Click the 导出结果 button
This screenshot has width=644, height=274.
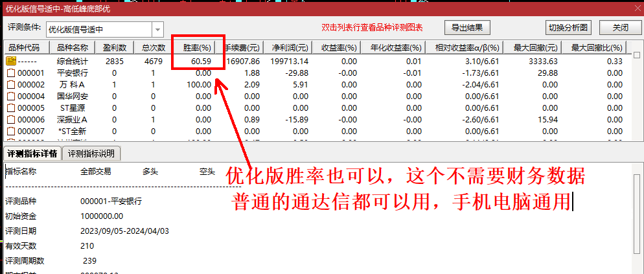467,27
